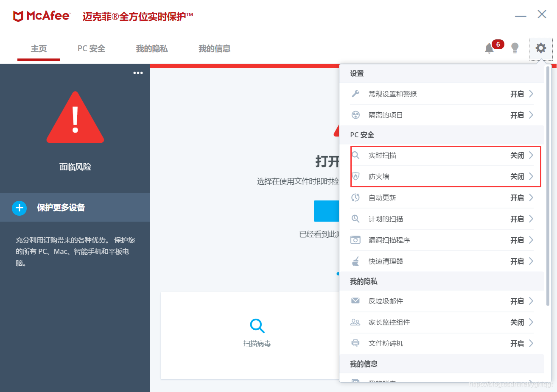Click the 常规设置和警报 label
Screen dimensions: 557x392
tap(392, 94)
